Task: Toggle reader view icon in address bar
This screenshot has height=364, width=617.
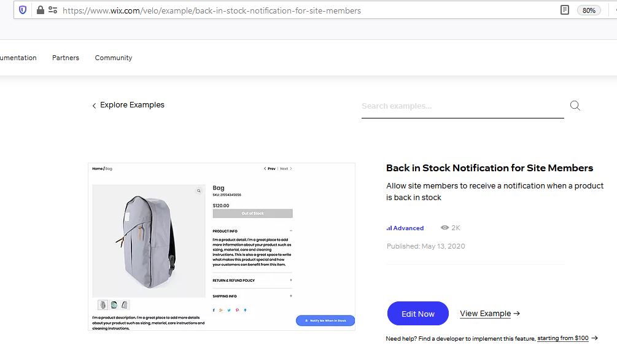Action: (x=565, y=10)
